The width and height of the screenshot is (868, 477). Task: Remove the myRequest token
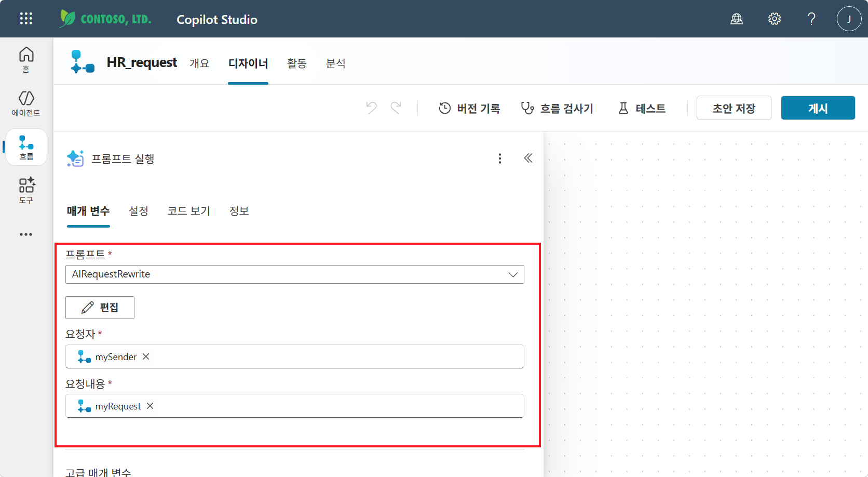point(150,406)
